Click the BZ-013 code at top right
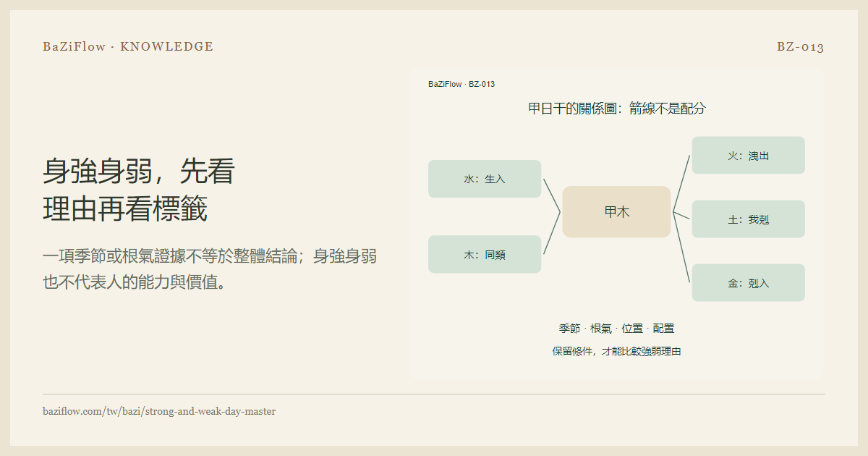The width and height of the screenshot is (868, 456). tap(801, 47)
